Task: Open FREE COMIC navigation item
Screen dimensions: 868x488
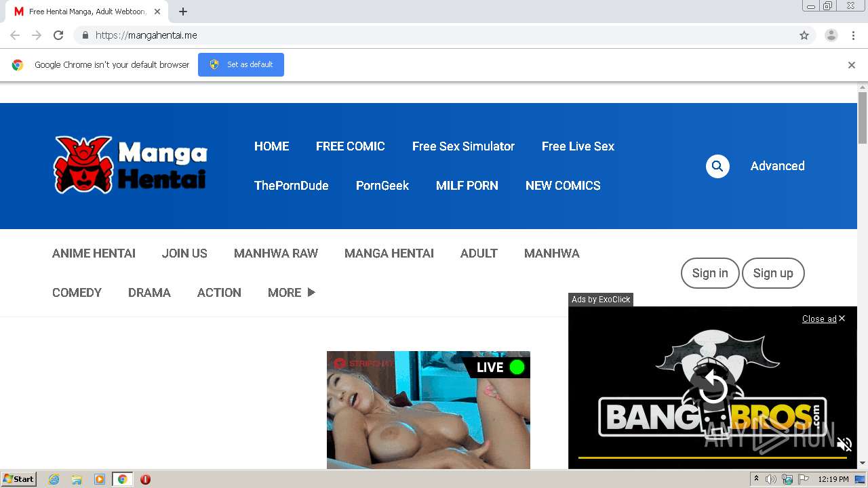Action: 351,146
